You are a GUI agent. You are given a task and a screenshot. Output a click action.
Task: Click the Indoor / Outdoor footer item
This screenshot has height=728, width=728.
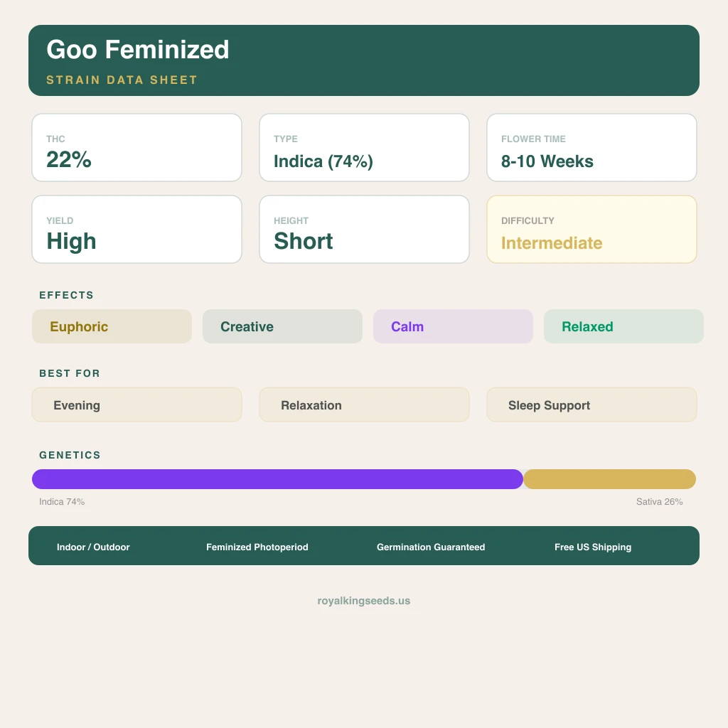(x=93, y=547)
